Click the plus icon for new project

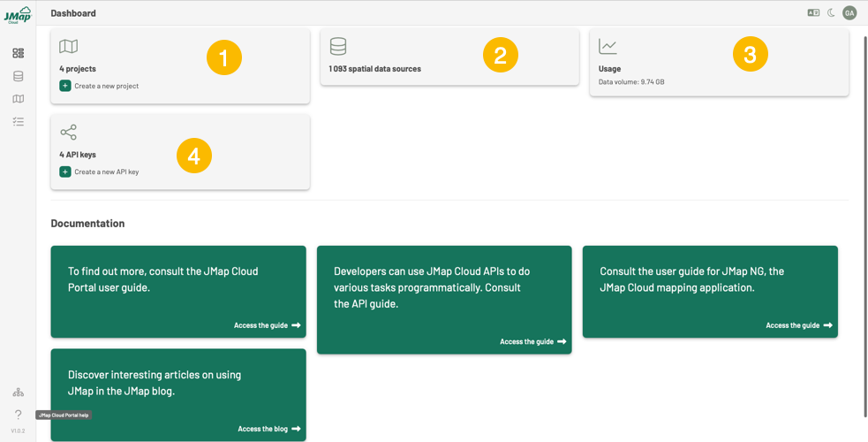[65, 86]
